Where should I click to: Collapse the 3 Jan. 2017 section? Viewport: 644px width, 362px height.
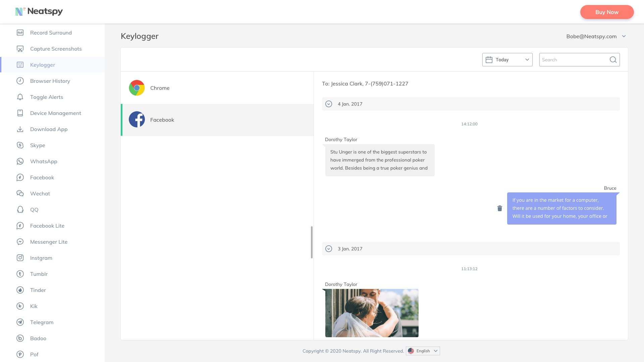(x=329, y=249)
